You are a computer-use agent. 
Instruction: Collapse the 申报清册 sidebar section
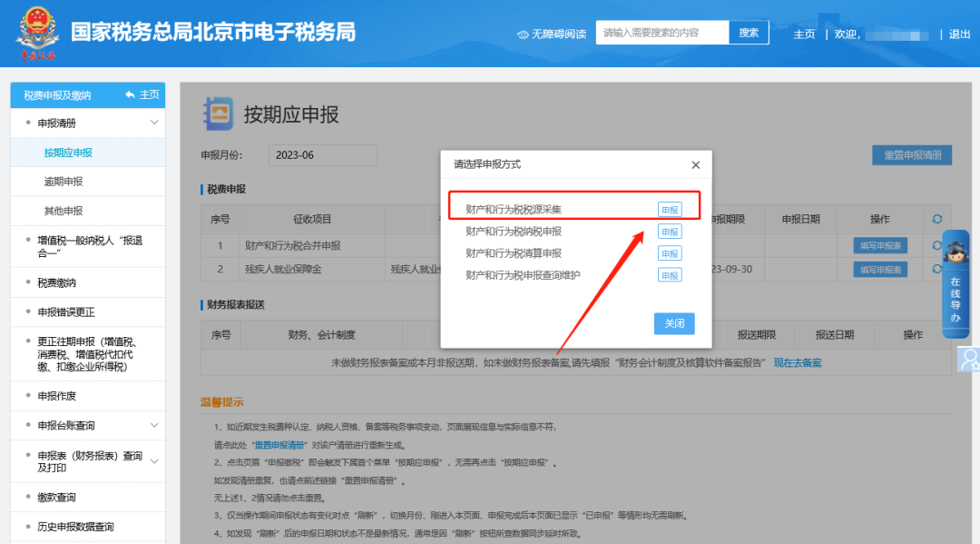pos(154,123)
